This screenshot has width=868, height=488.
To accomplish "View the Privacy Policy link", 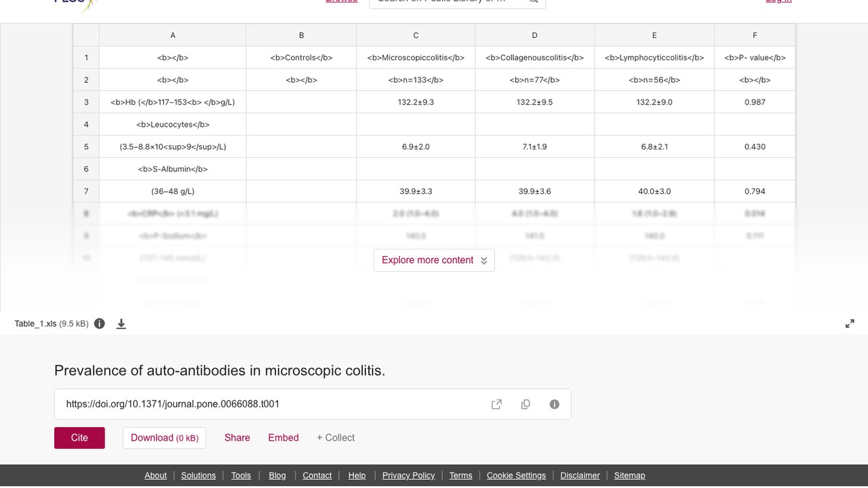I will point(409,476).
